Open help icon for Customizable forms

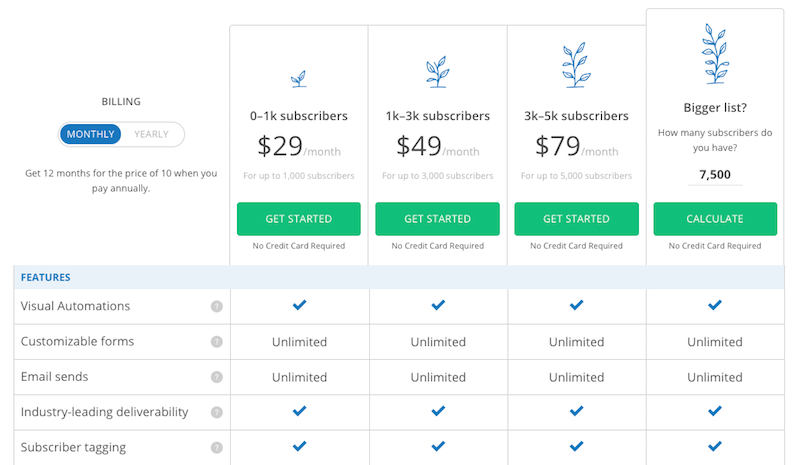pos(217,342)
